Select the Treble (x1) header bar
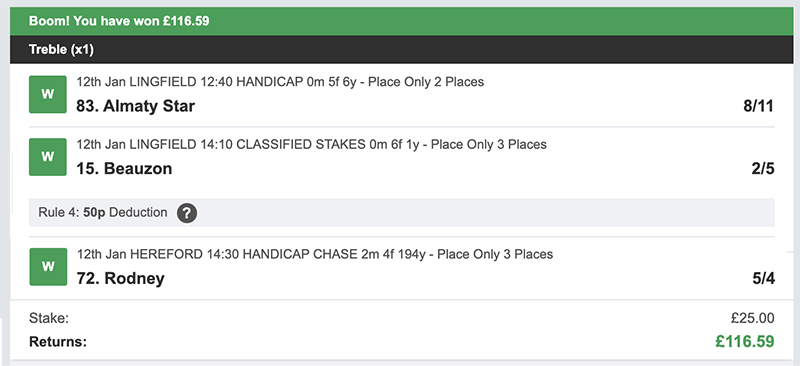This screenshot has height=366, width=800. pos(402,50)
